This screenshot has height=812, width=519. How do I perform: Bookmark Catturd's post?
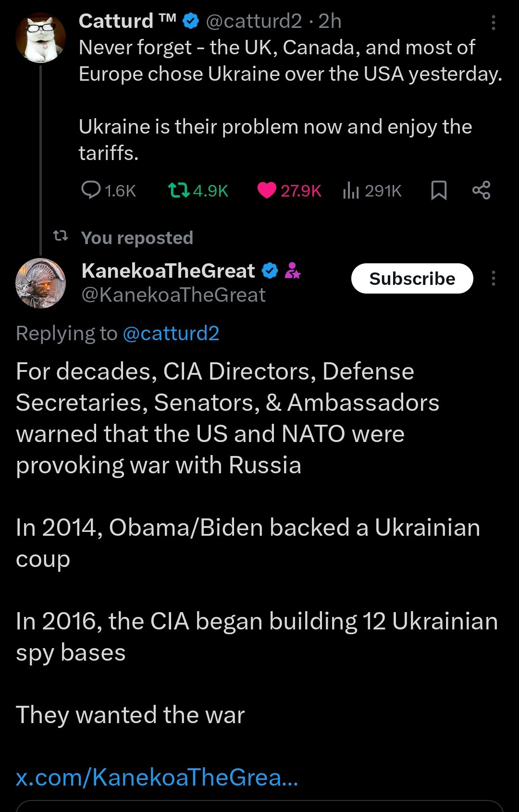439,190
